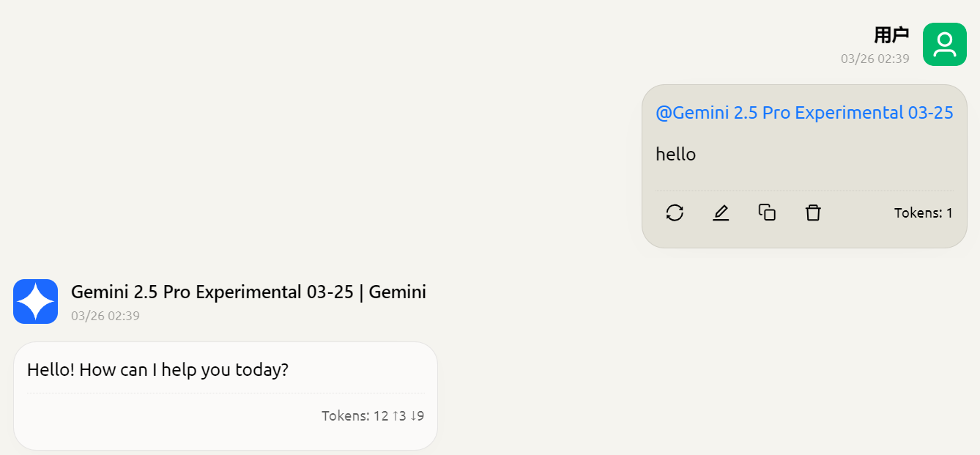Regenerate the user's hello message
Image resolution: width=980 pixels, height=455 pixels.
point(675,212)
